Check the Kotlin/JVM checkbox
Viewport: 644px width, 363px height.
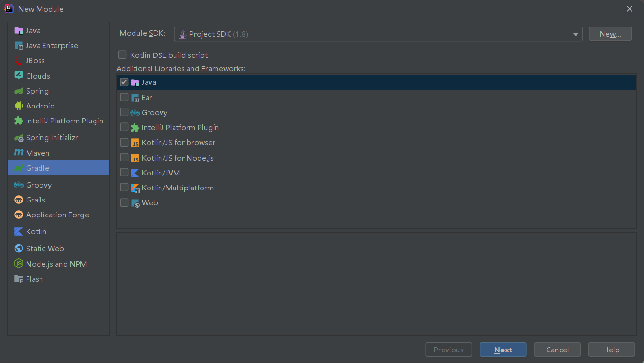(124, 173)
